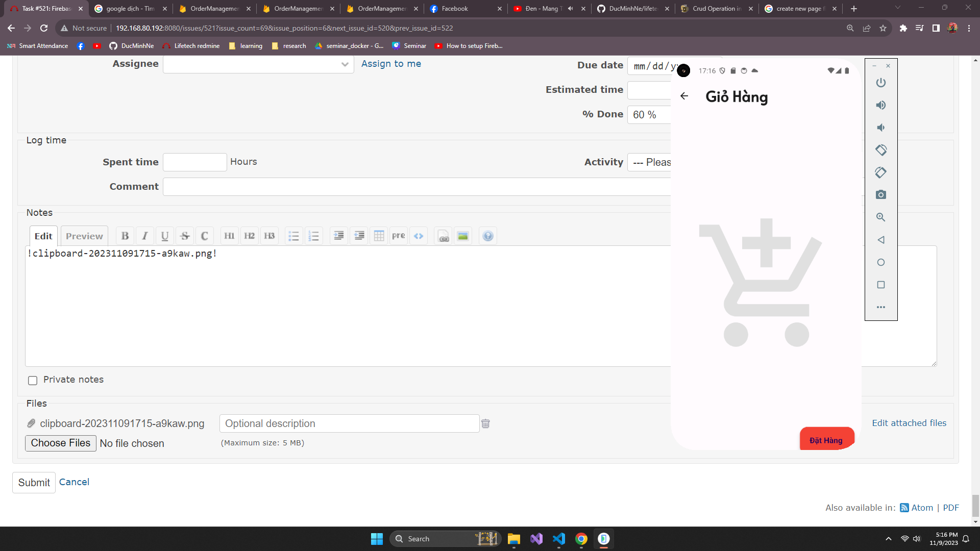Viewport: 980px width, 551px height.
Task: Click the Assign to me link
Action: point(391,64)
